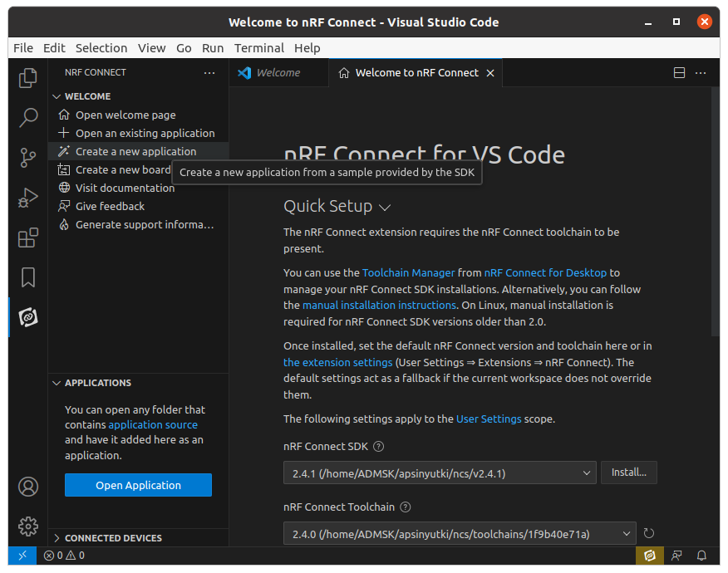This screenshot has height=573, width=728.
Task: Expand the CONNECTED DEVICES section
Action: (138, 538)
